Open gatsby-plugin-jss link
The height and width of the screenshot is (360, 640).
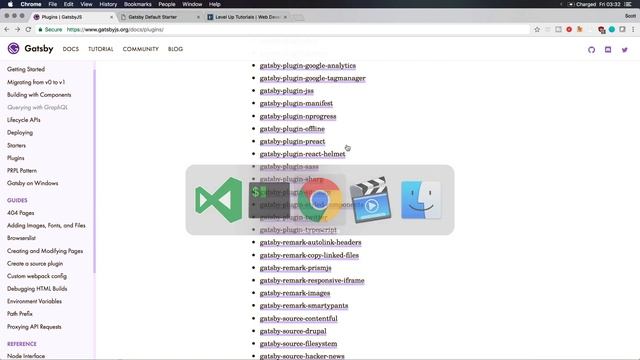(287, 91)
